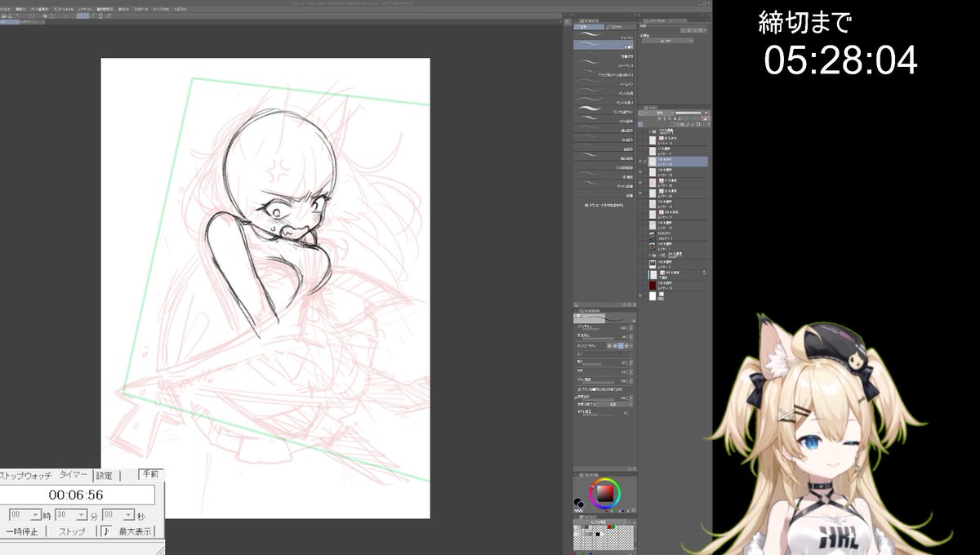Toggle visibility of the bottom paper layer
This screenshot has width=980, height=555.
click(641, 295)
